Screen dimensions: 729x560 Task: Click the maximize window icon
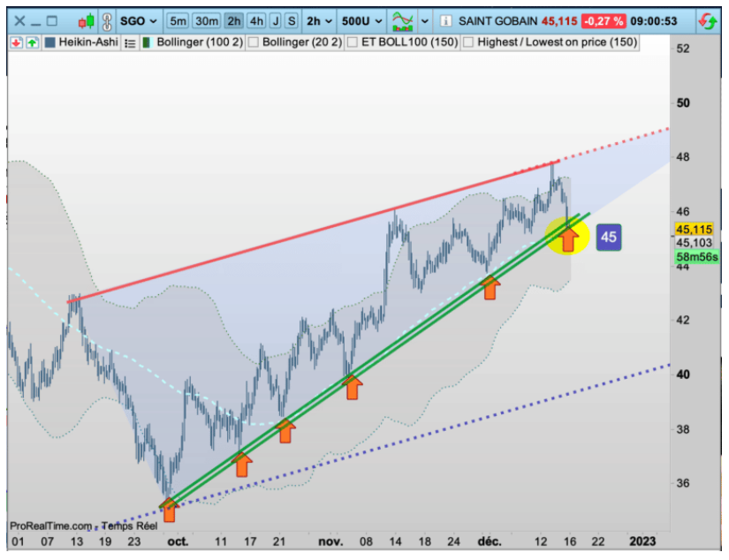[52, 21]
